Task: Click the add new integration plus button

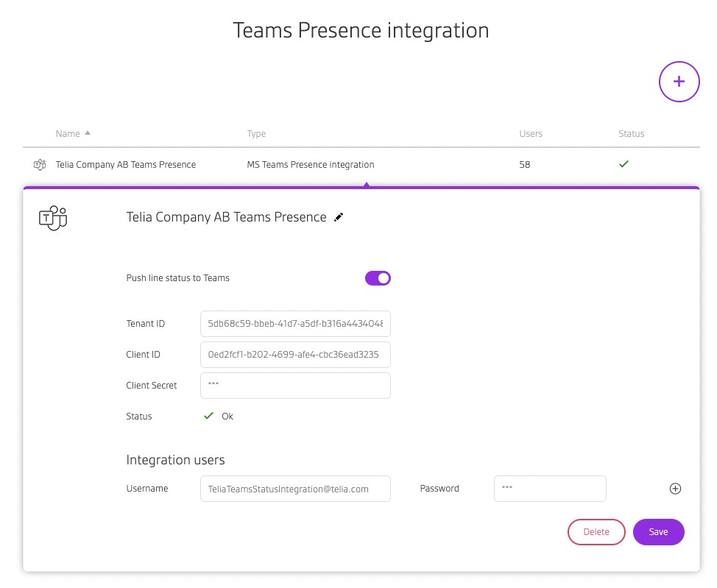Action: click(x=679, y=82)
